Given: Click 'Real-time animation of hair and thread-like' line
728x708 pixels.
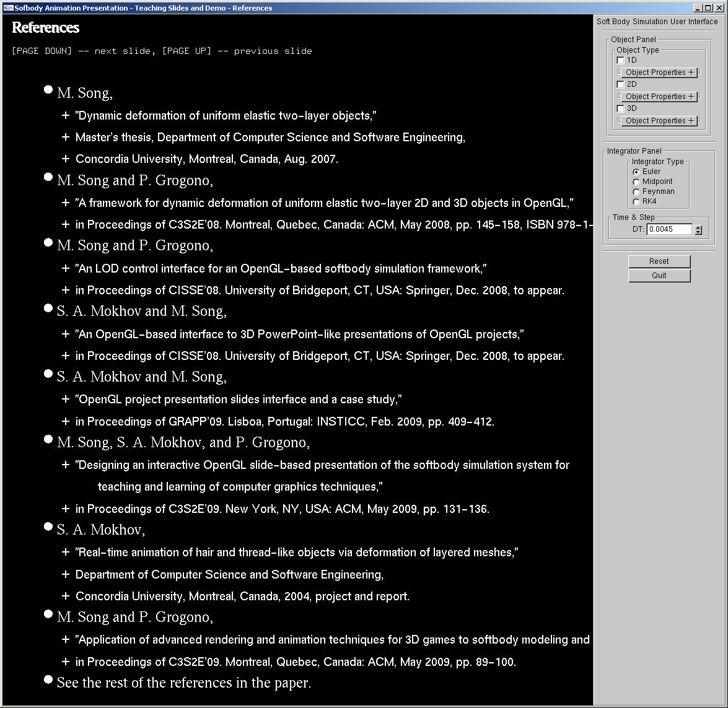Looking at the screenshot, I should (x=297, y=553).
